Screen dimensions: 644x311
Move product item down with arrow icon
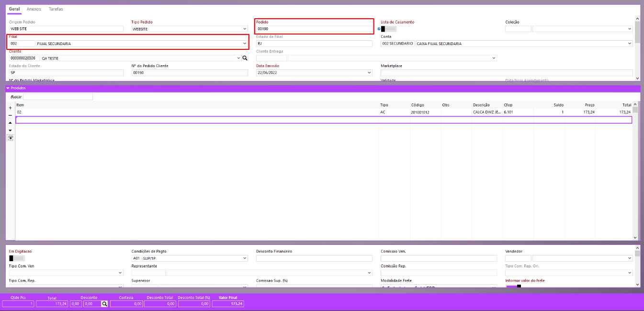tap(11, 130)
